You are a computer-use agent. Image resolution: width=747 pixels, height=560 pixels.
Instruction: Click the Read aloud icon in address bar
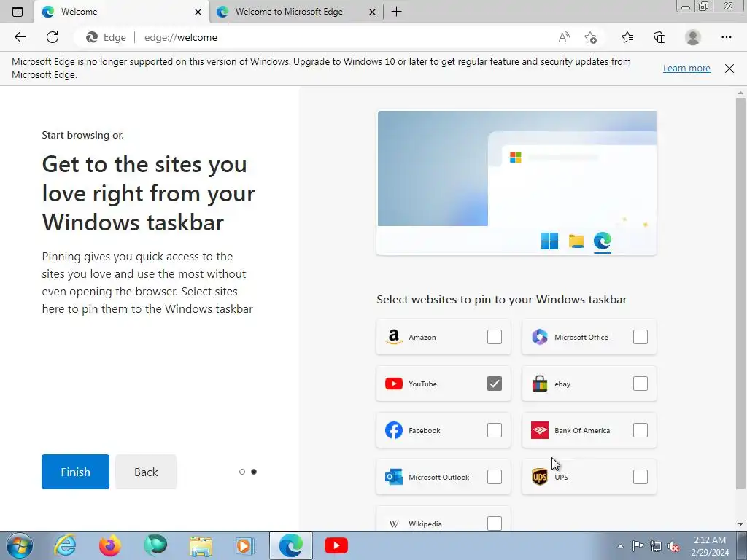click(564, 37)
